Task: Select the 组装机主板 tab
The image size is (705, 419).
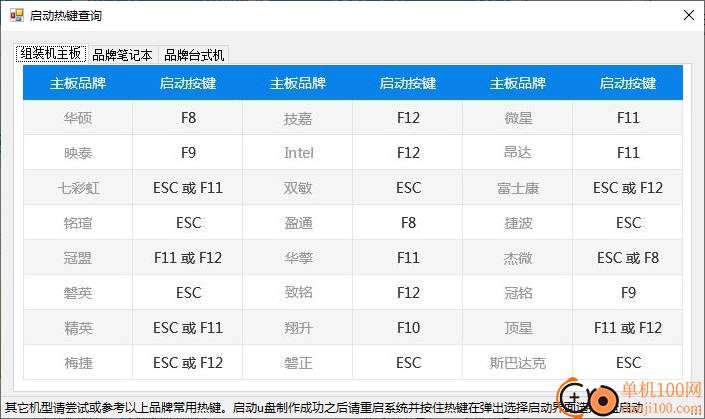Action: 51,54
